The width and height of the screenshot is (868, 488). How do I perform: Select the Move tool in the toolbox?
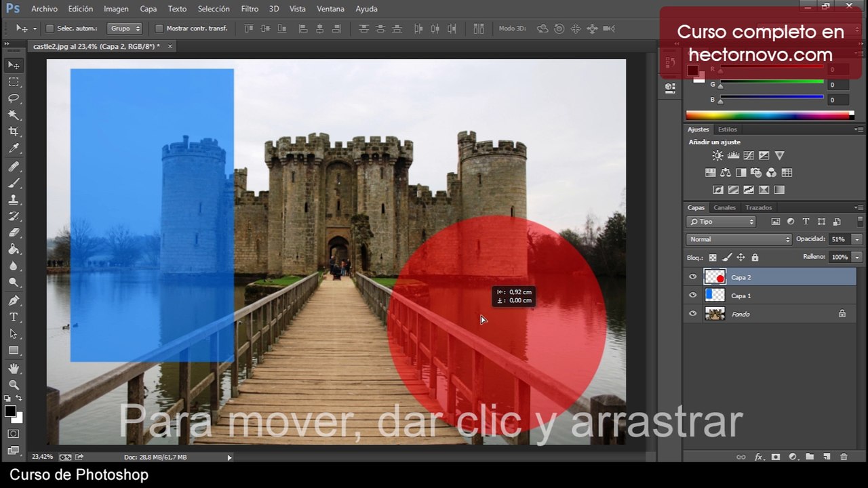[14, 65]
